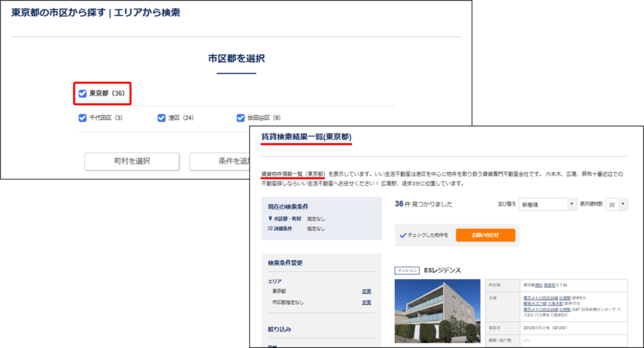Expand the 表示建物数 dropdown showing 30
Image resolution: width=644 pixels, height=348 pixels.
click(x=616, y=205)
